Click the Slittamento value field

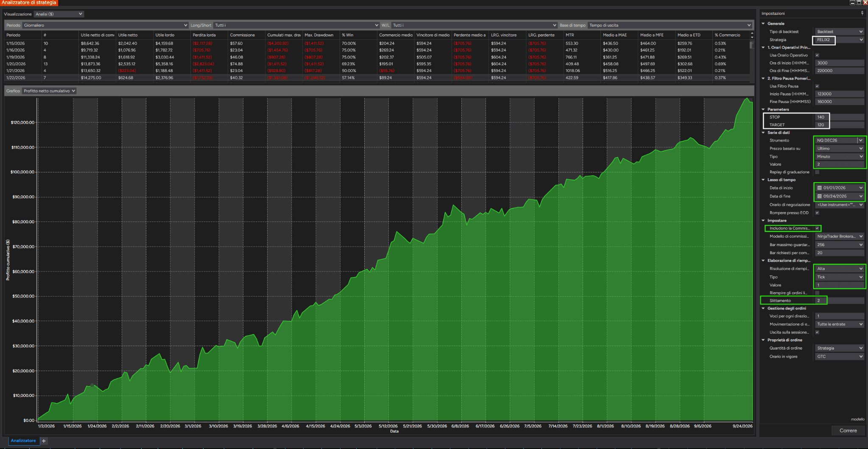tap(840, 301)
